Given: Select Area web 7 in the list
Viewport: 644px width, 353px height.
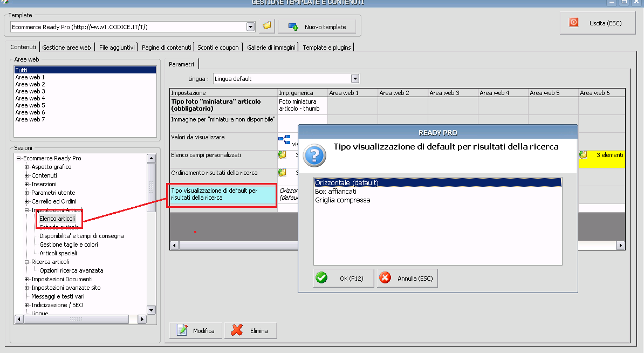Looking at the screenshot, I should 85,119.
